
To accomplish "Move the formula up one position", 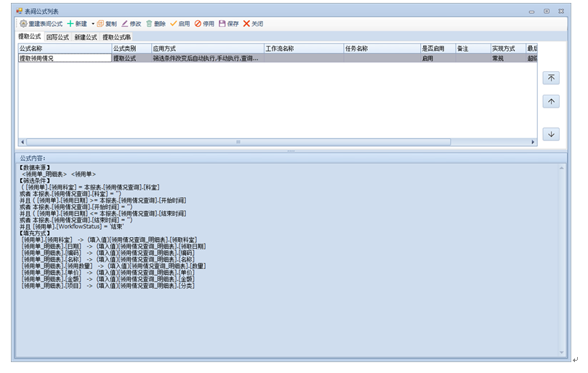I will tap(551, 102).
